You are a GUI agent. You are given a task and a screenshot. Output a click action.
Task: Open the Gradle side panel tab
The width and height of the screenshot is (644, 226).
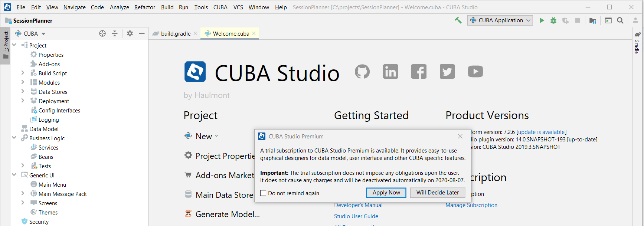pyautogui.click(x=637, y=43)
